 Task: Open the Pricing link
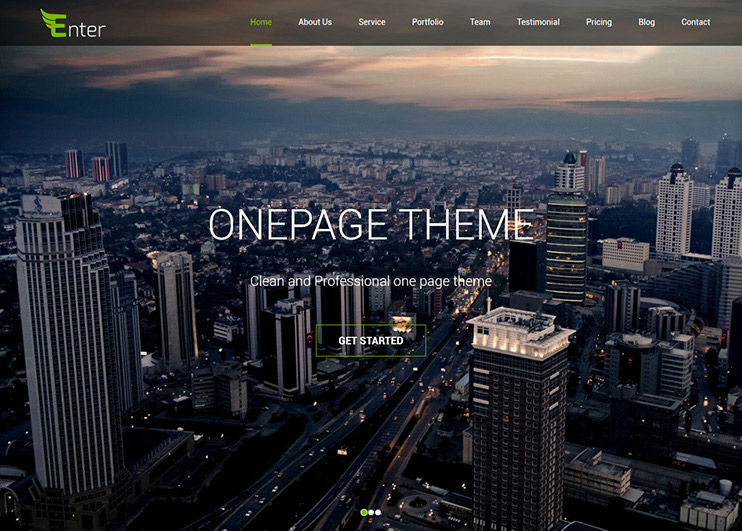(x=599, y=22)
